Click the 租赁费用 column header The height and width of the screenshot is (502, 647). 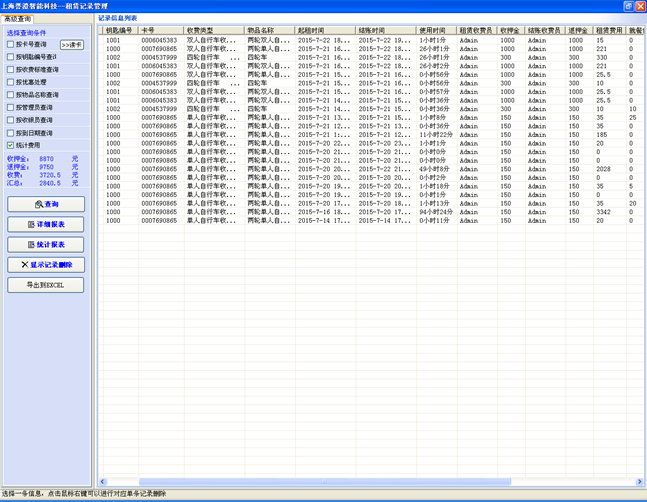click(610, 31)
